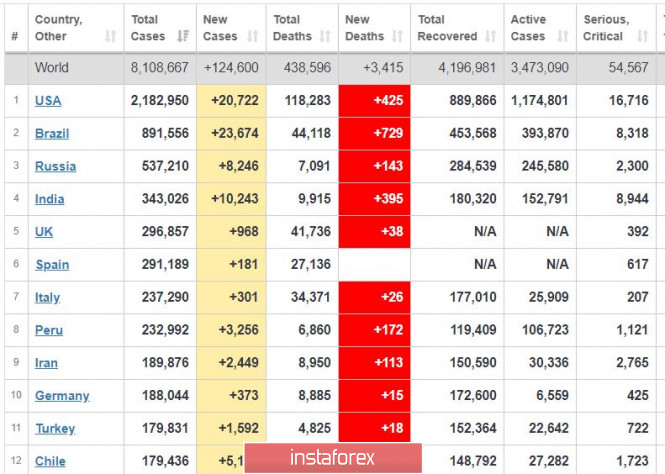
Task: Visit the Spain country page
Action: click(52, 265)
